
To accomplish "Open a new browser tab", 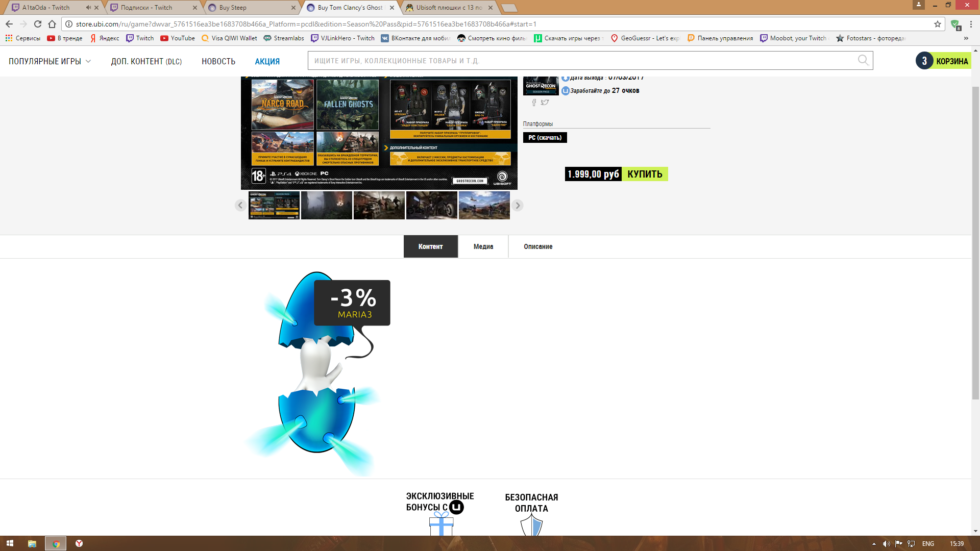I will [x=509, y=8].
